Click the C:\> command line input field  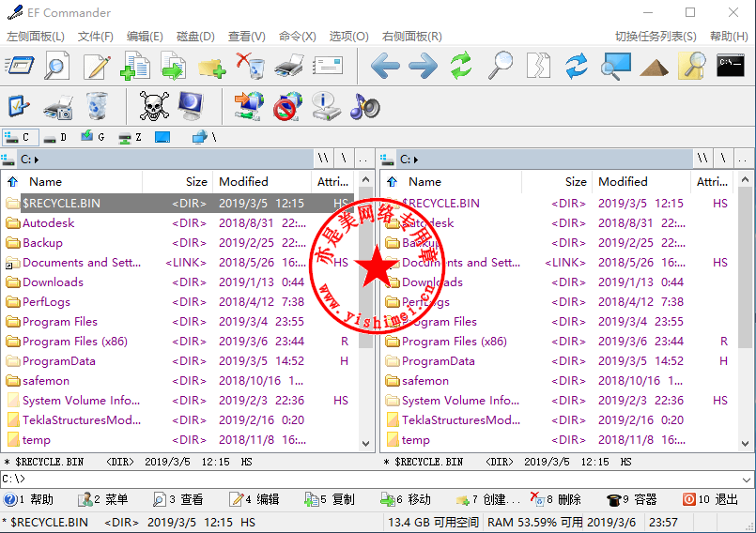370,480
